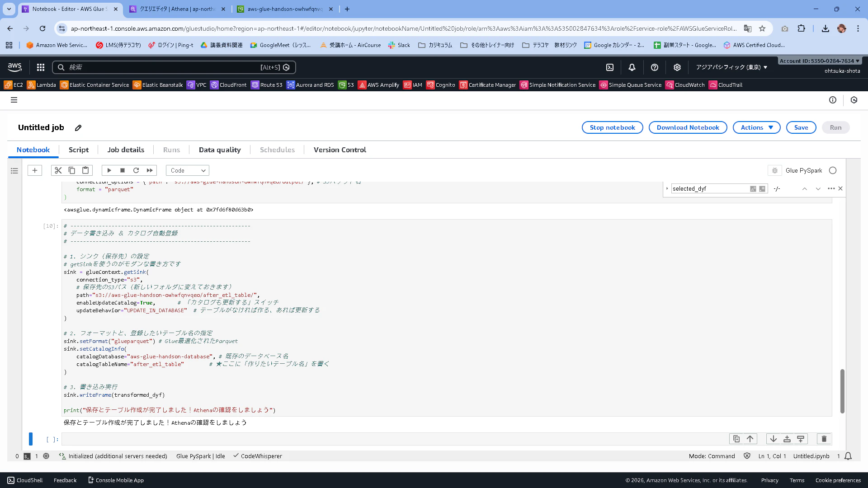Run the selected notebook cell
Image resolution: width=868 pixels, height=488 pixels.
point(109,170)
